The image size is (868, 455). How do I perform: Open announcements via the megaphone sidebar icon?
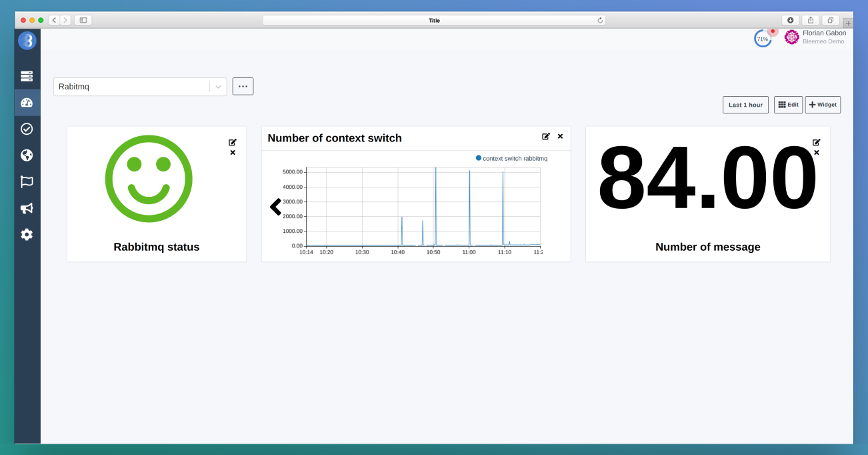coord(27,208)
